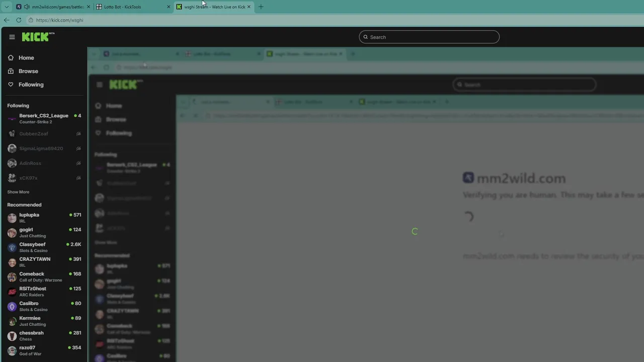This screenshot has width=644, height=362.
Task: Click the audio playing icon on mm2wild tab
Action: click(26, 7)
